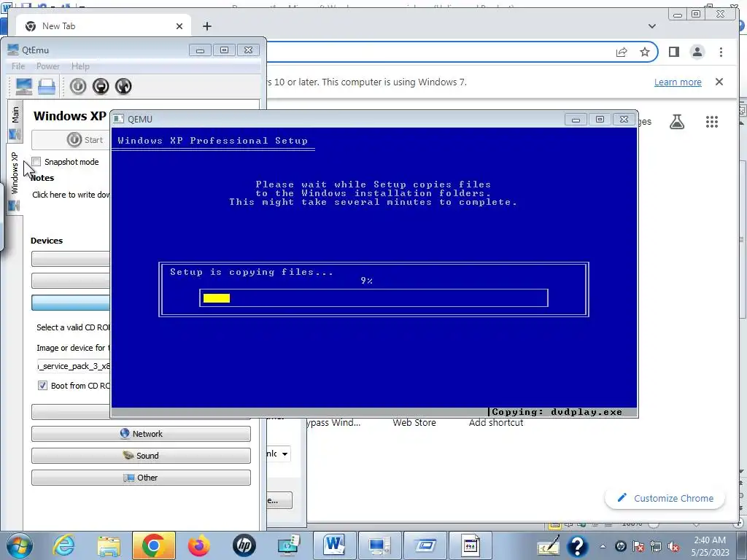Click the Customize Chrome button
This screenshot has width=747, height=560.
[x=665, y=498]
